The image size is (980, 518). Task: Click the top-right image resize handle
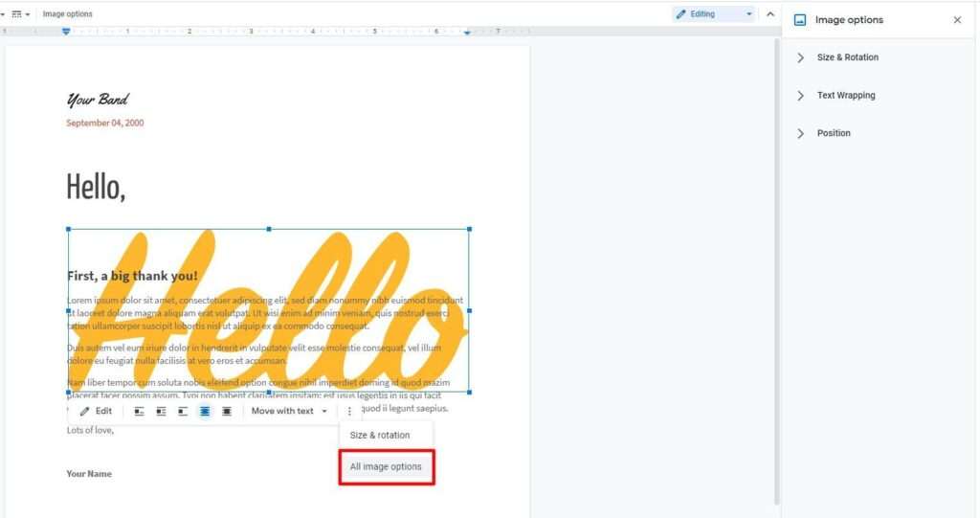coord(469,229)
